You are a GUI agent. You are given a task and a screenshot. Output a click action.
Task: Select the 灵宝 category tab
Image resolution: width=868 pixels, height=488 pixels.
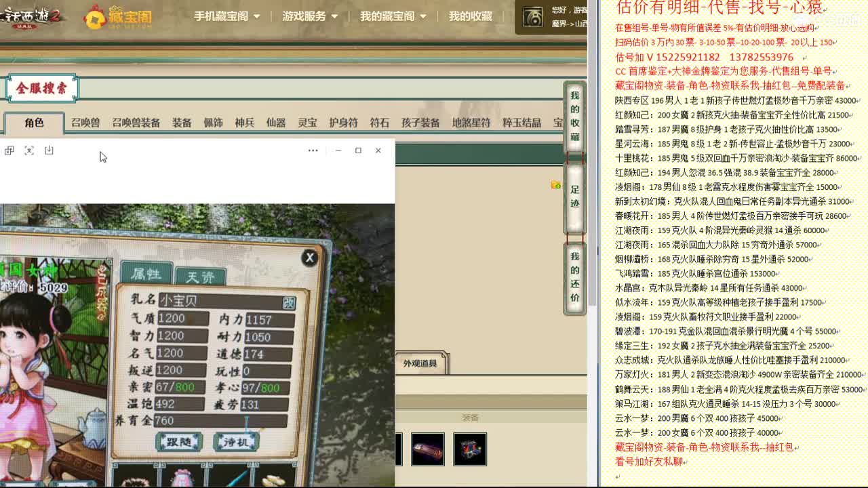[x=307, y=123]
